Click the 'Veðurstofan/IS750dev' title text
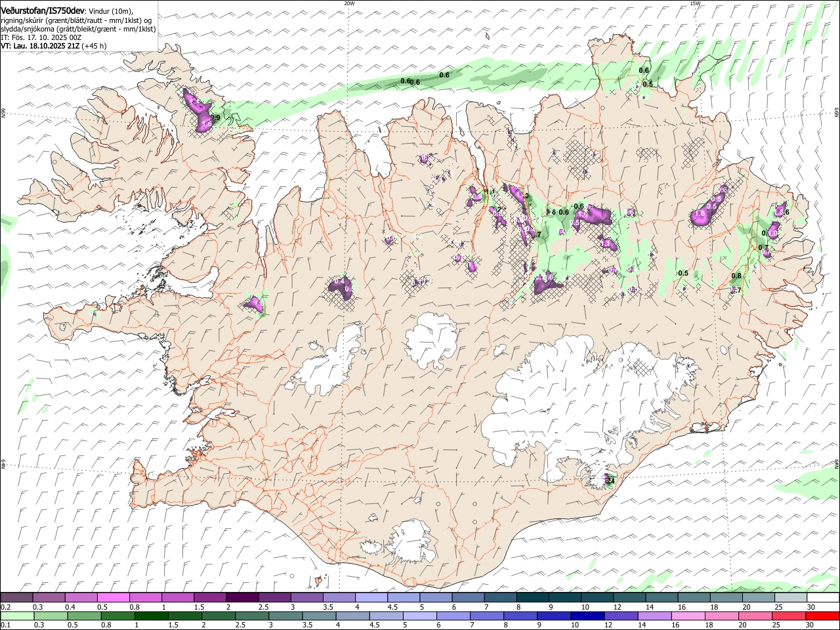840x630 pixels. click(43, 10)
